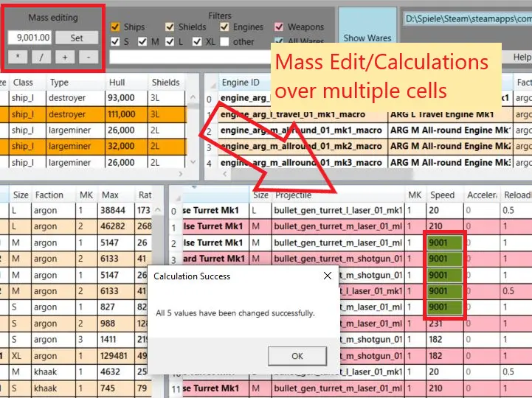Uncheck the S size filter
This screenshot has width=532, height=398.
click(115, 42)
